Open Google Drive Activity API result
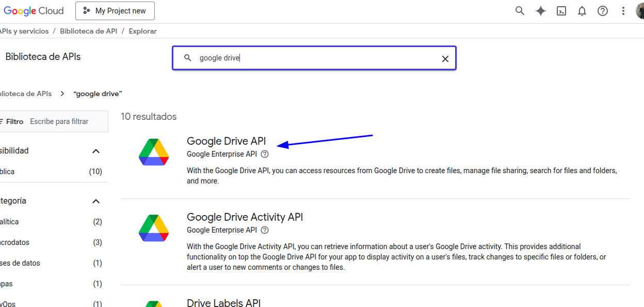 coord(245,217)
